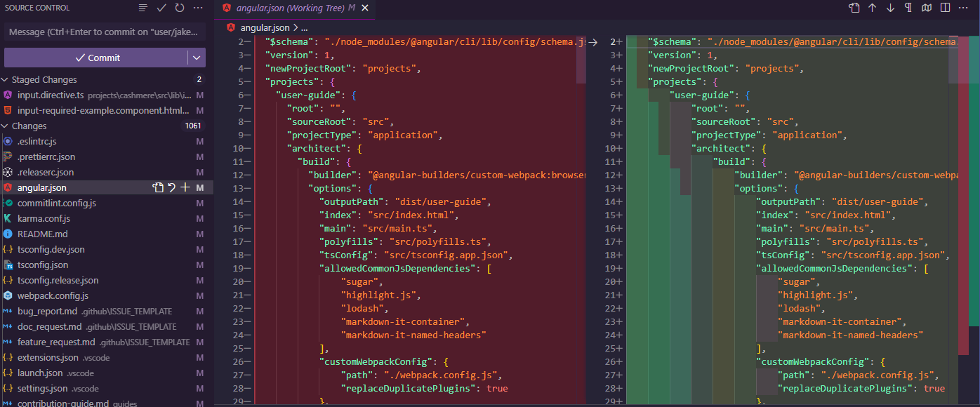Click the TypeScript config icon beside tsconfig.json
Viewport: 980px width, 407px height.
(8, 265)
